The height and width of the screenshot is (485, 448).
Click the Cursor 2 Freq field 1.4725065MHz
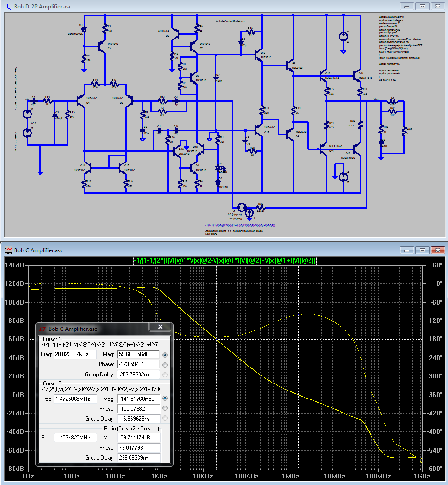pos(76,399)
